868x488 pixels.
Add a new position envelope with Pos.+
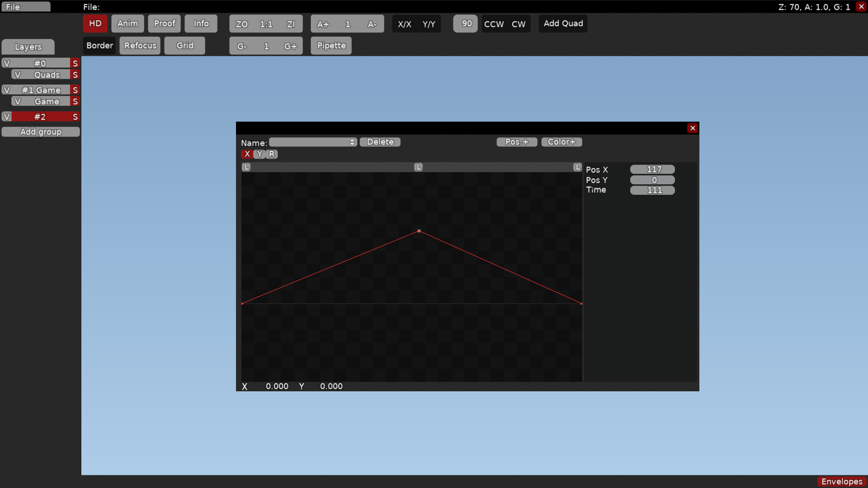[x=517, y=142]
